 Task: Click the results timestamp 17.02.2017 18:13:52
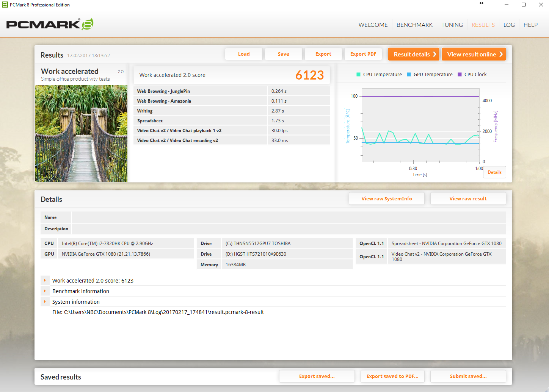click(88, 56)
